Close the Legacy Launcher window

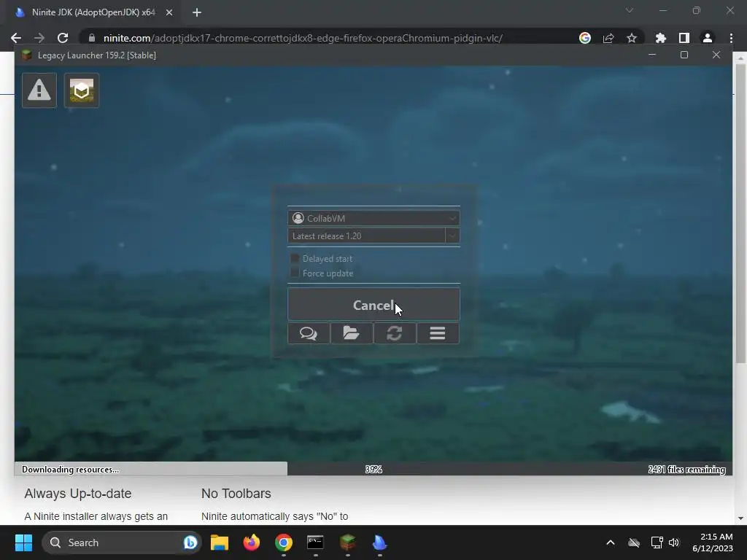[716, 55]
